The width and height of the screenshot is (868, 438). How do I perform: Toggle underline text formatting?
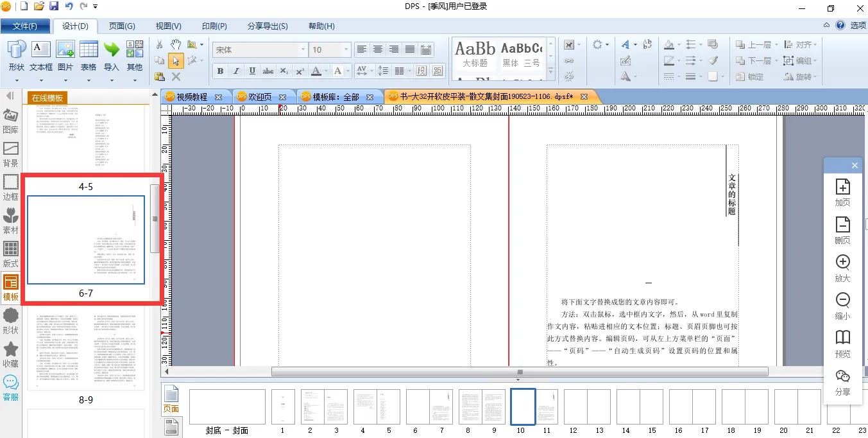252,71
